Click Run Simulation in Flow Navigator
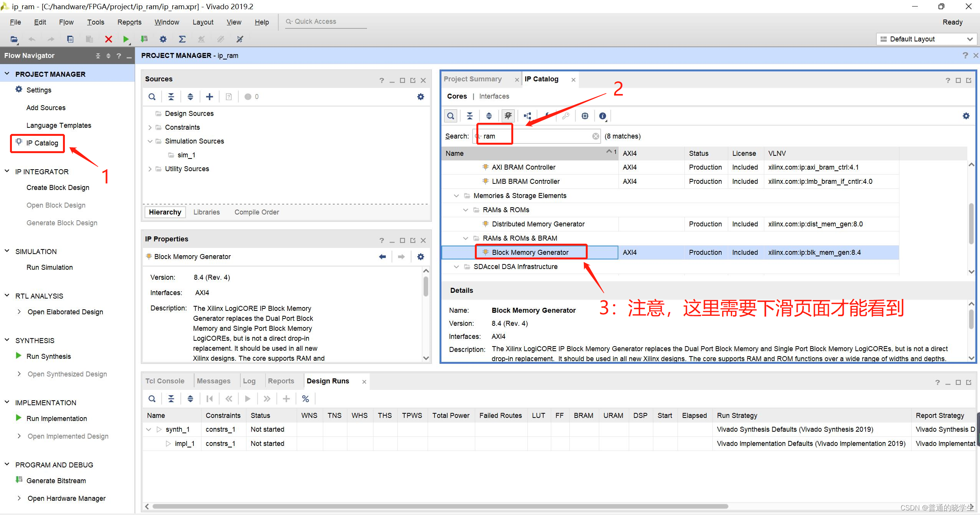The width and height of the screenshot is (980, 515). pyautogui.click(x=50, y=267)
